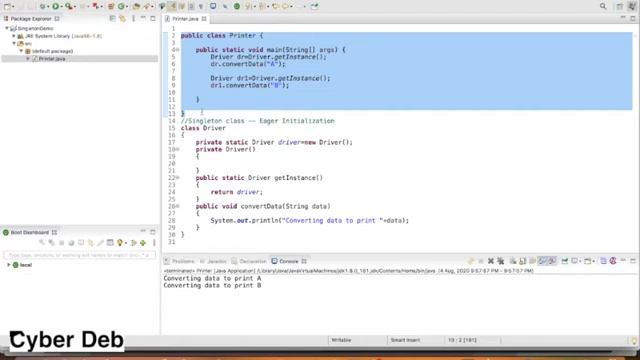Expand the local node in Boot Dashboard
Image resolution: width=640 pixels, height=360 pixels.
tap(9, 265)
